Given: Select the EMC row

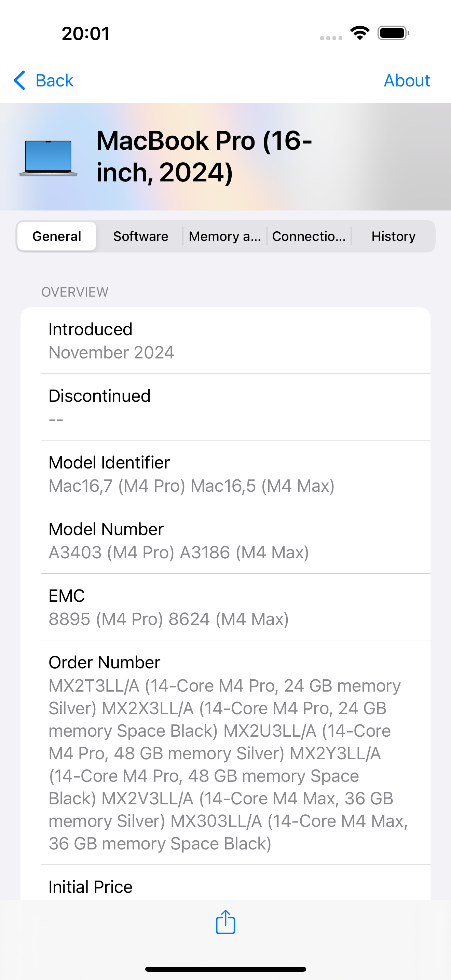Looking at the screenshot, I should pos(225,607).
